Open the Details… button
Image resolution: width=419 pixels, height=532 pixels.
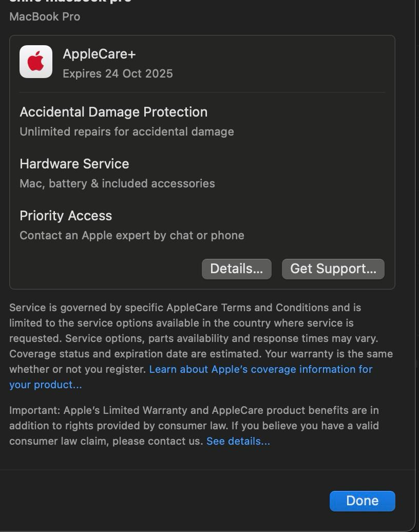tap(237, 269)
